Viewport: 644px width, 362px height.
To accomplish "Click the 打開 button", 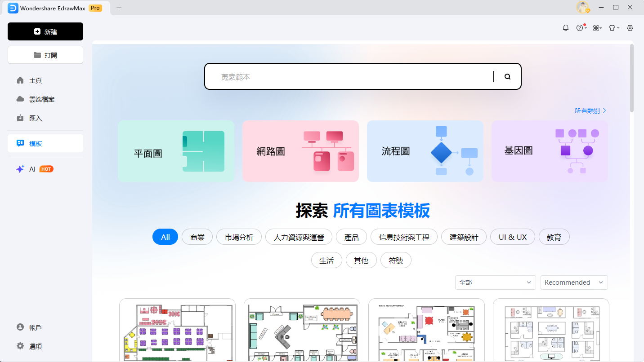I will 45,55.
